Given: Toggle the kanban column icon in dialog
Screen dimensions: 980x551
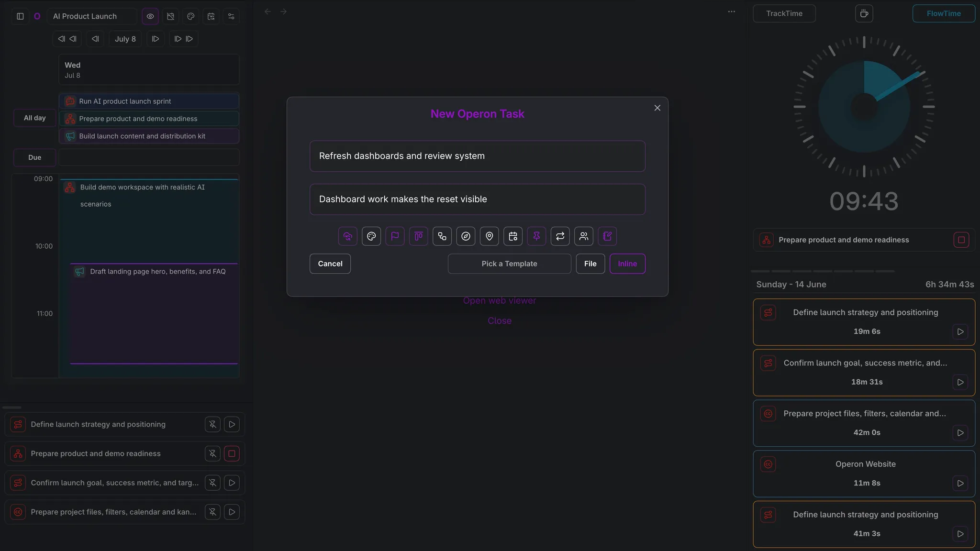Looking at the screenshot, I should [419, 236].
